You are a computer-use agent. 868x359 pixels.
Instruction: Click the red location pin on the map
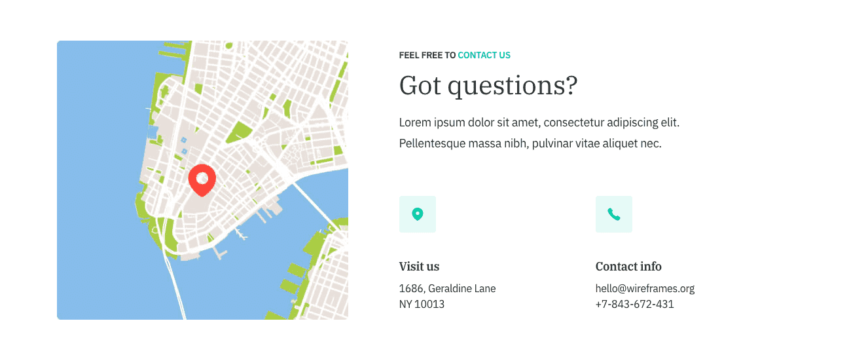[202, 179]
